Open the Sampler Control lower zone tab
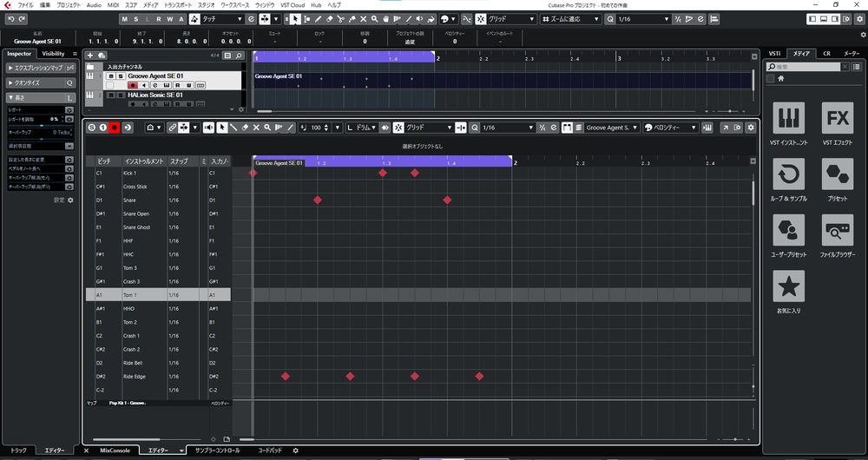The width and height of the screenshot is (868, 460). (218, 450)
